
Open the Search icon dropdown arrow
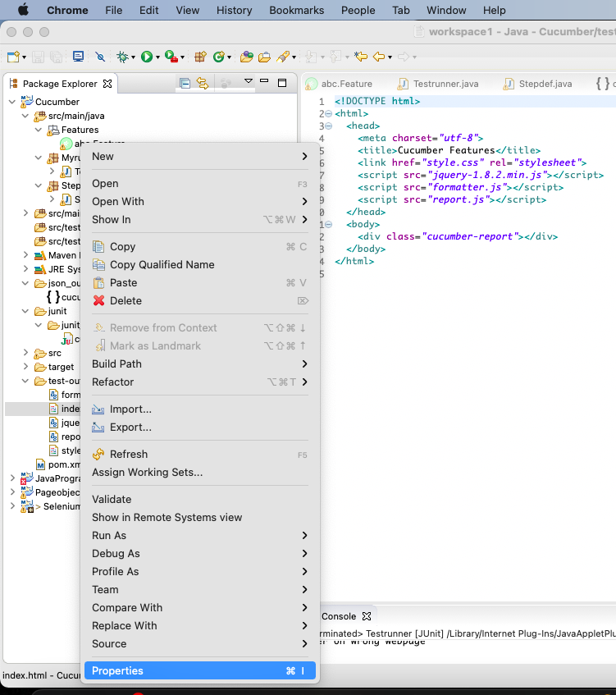(294, 57)
